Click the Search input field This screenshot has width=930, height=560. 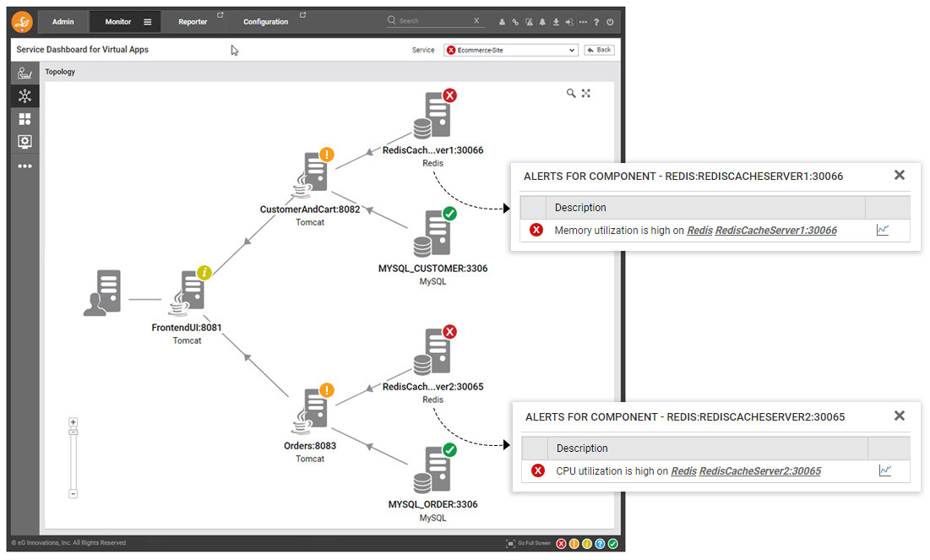click(435, 21)
